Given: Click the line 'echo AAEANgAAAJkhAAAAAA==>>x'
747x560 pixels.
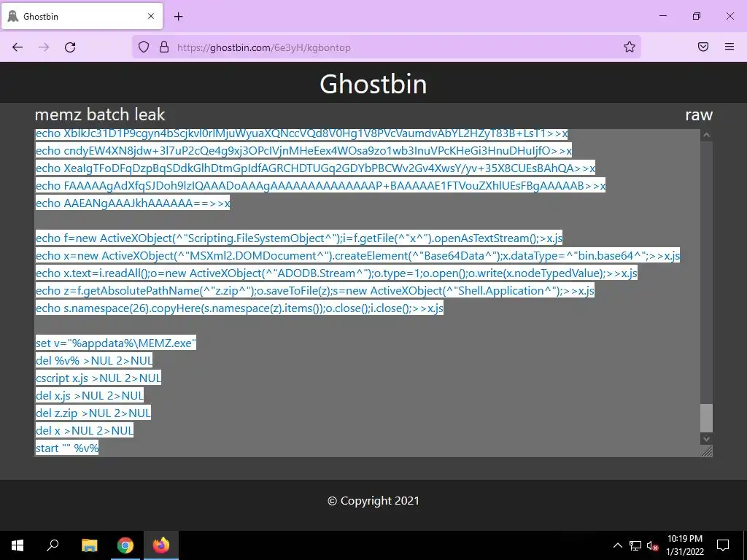Looking at the screenshot, I should point(133,203).
